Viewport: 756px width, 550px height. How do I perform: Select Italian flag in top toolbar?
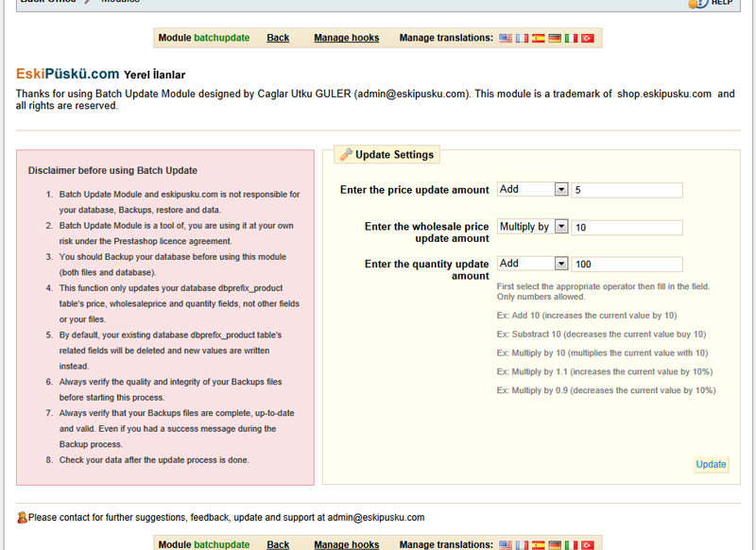571,38
